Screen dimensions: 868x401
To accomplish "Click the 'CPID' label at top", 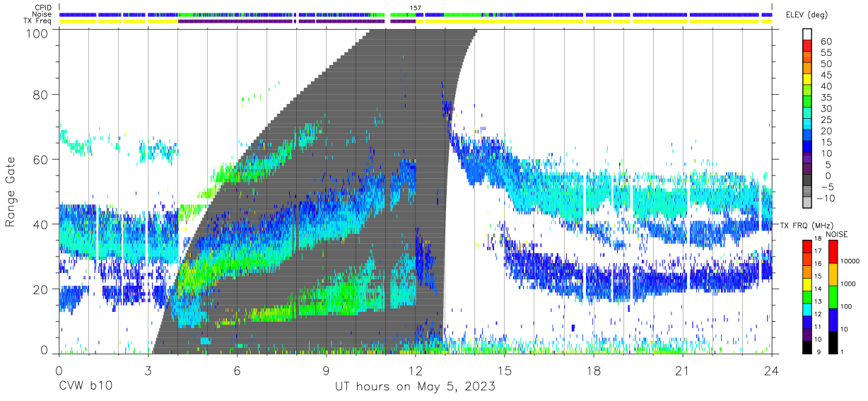I will [x=42, y=8].
